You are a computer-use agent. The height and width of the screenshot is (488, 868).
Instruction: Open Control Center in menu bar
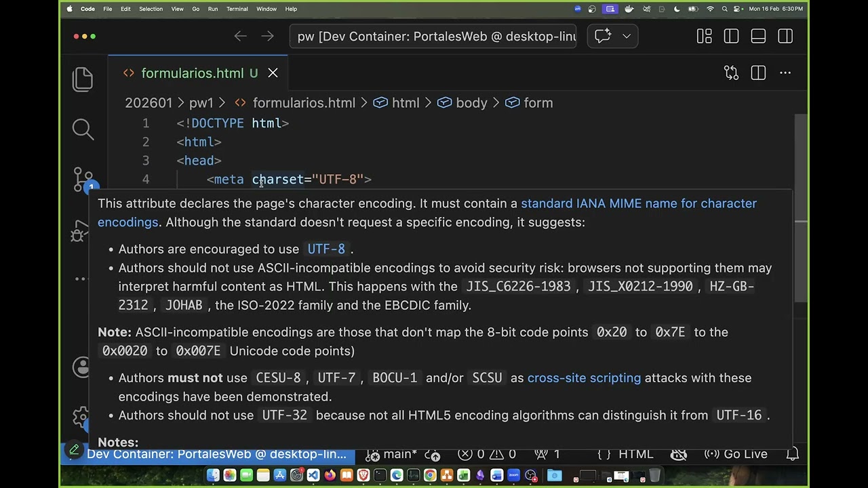pos(738,9)
